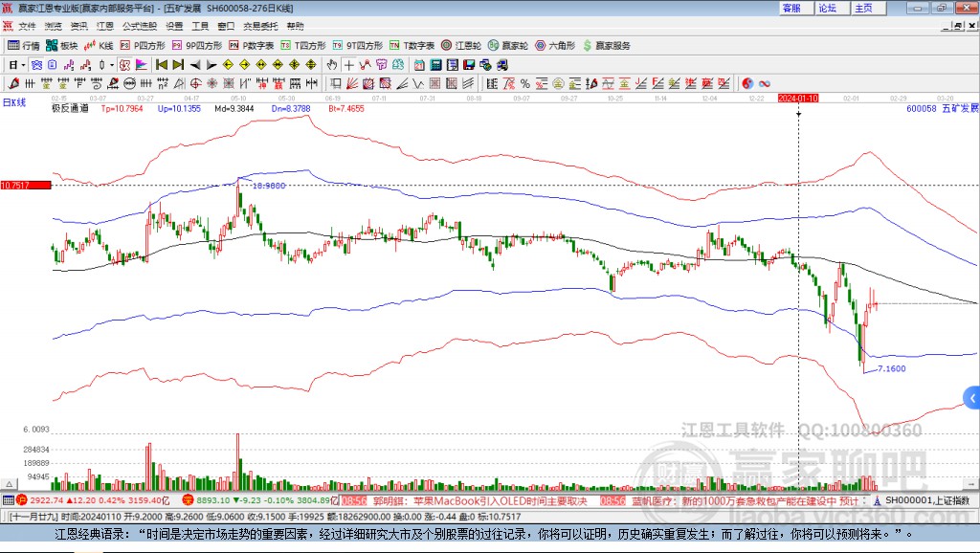Image resolution: width=980 pixels, height=553 pixels.
Task: Open the 资讯 menu
Action: 78,26
